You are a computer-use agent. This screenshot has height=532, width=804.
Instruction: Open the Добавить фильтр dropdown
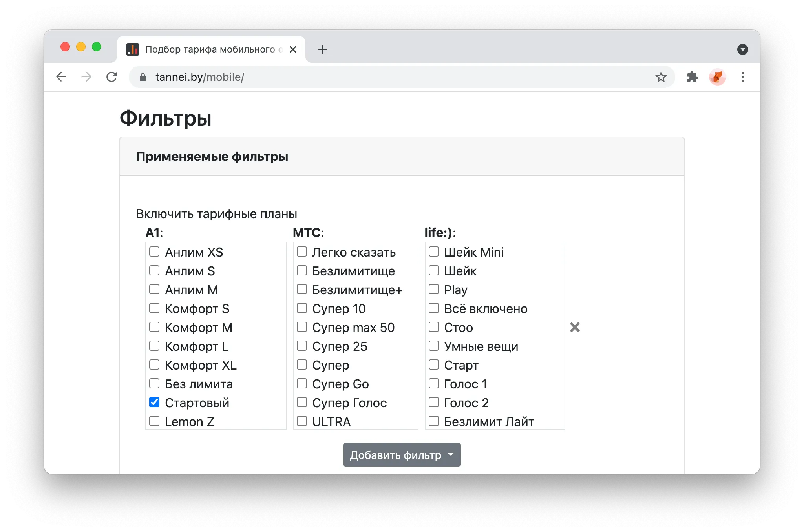402,455
